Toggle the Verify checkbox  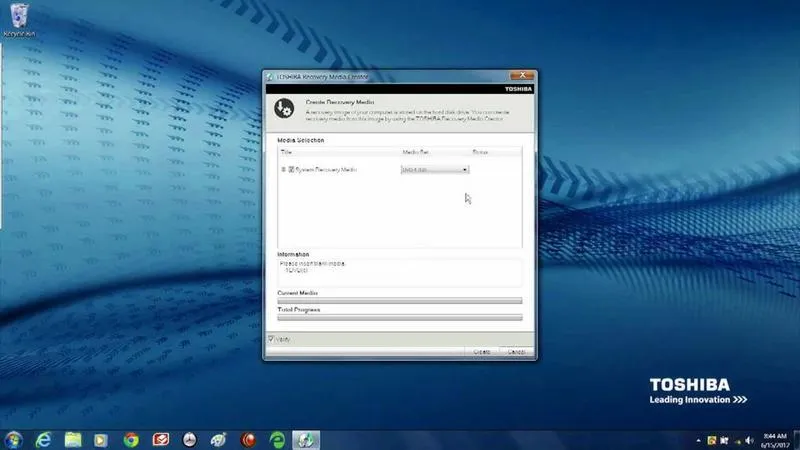(x=271, y=339)
